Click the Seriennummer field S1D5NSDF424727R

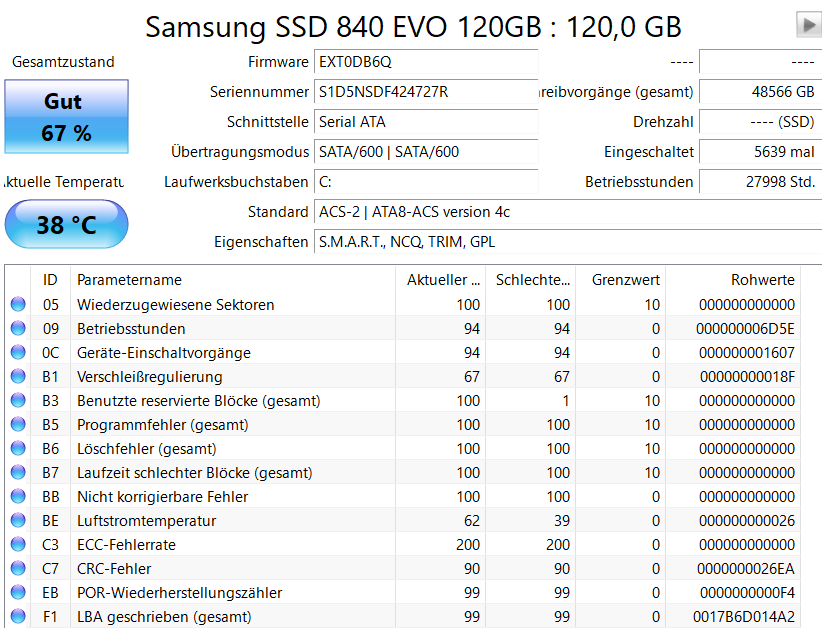(426, 92)
